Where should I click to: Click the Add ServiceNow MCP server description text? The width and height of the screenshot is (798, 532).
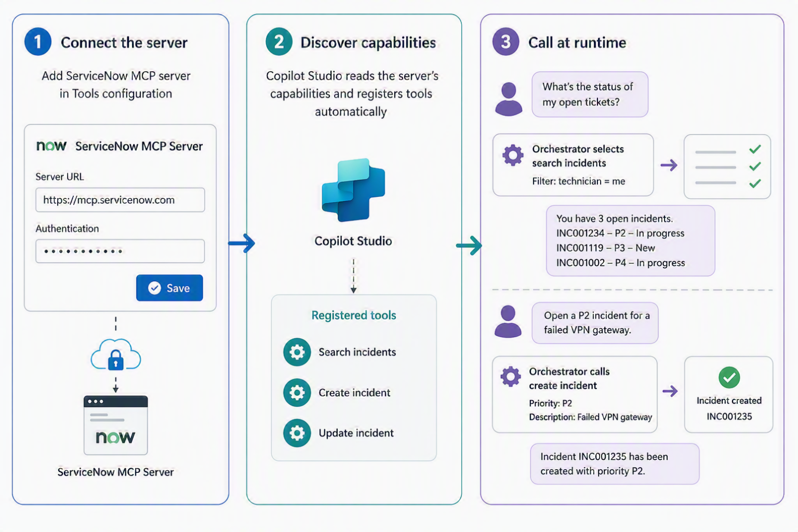tap(116, 85)
